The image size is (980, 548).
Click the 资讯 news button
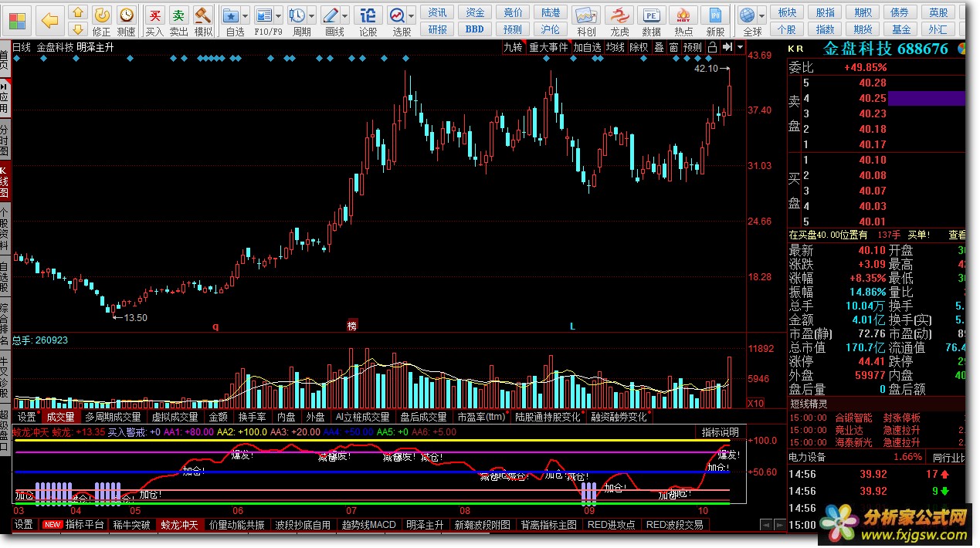(438, 12)
